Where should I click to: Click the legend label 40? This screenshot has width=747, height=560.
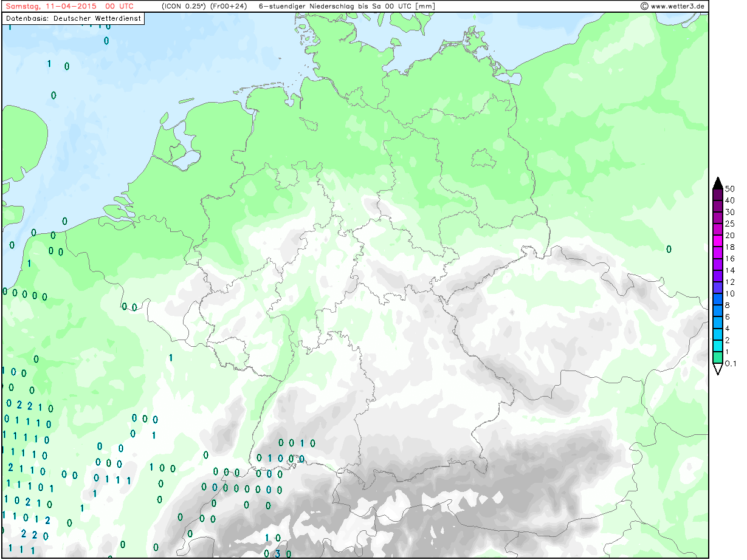(730, 200)
